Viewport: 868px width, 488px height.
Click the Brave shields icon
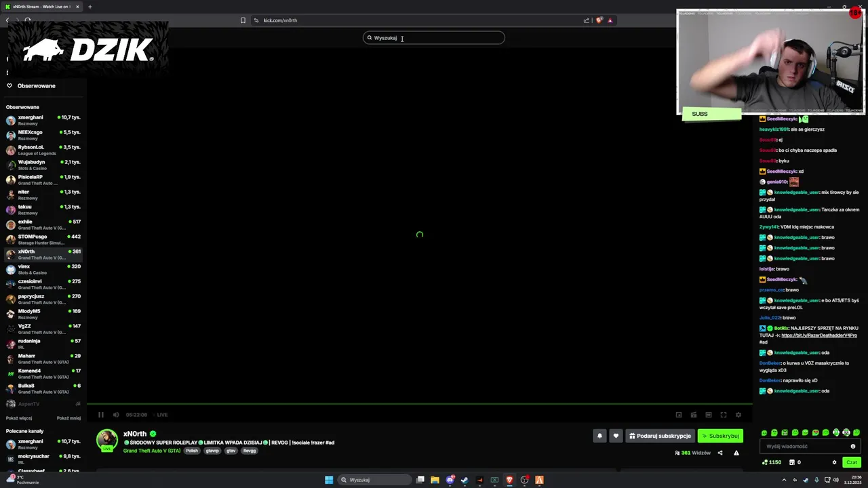pos(599,20)
